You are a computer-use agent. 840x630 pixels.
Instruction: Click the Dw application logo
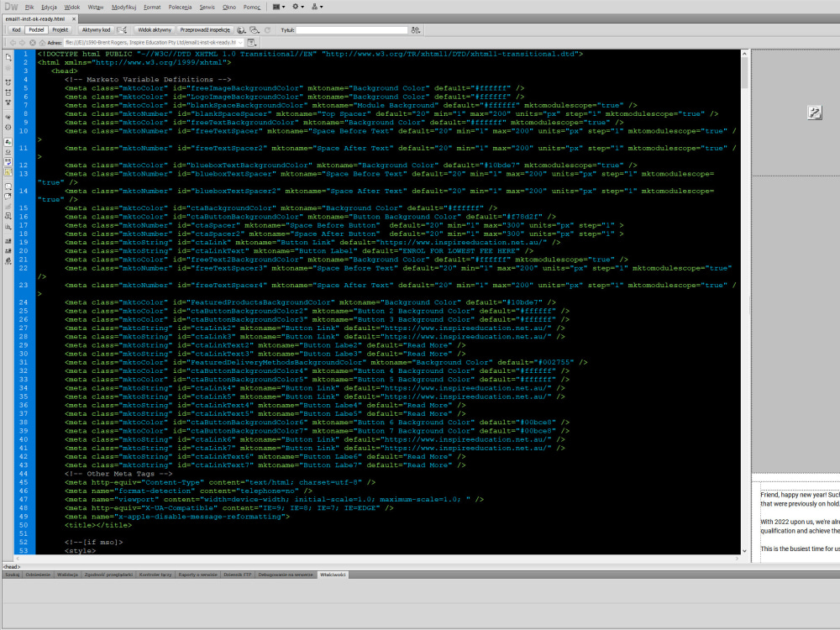pyautogui.click(x=11, y=7)
